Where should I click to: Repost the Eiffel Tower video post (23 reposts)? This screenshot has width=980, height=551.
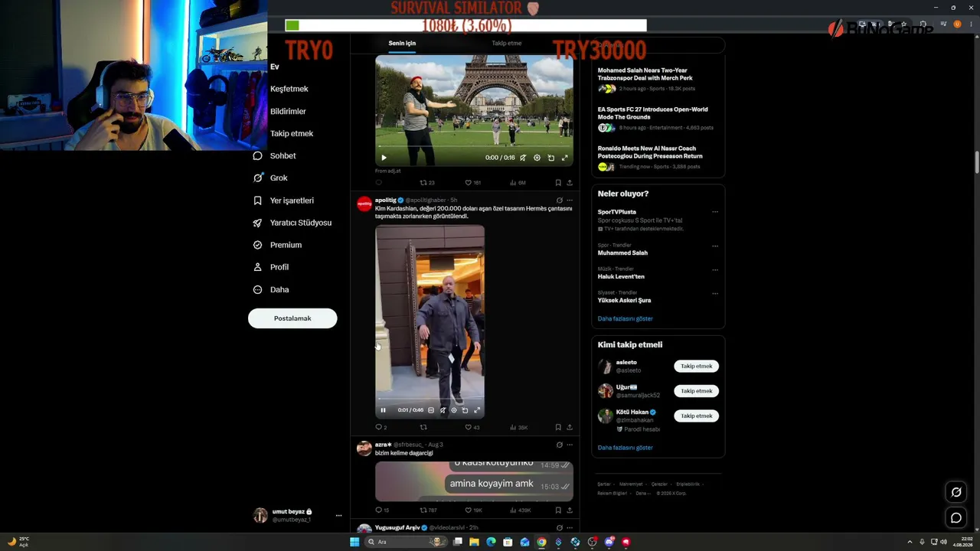427,183
